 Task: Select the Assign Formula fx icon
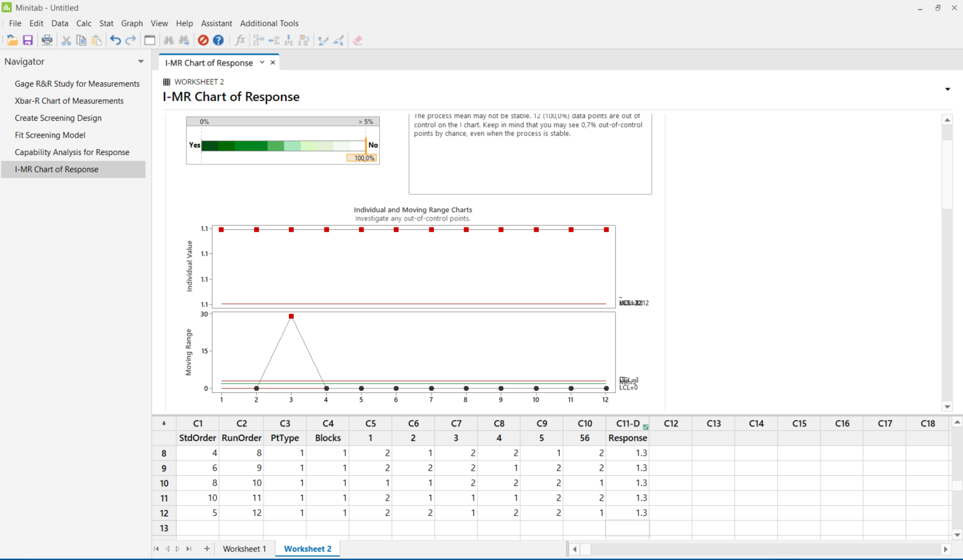tap(239, 39)
